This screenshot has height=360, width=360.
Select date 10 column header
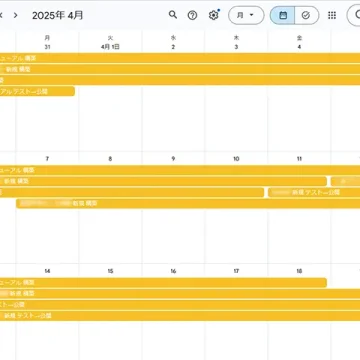(x=236, y=159)
